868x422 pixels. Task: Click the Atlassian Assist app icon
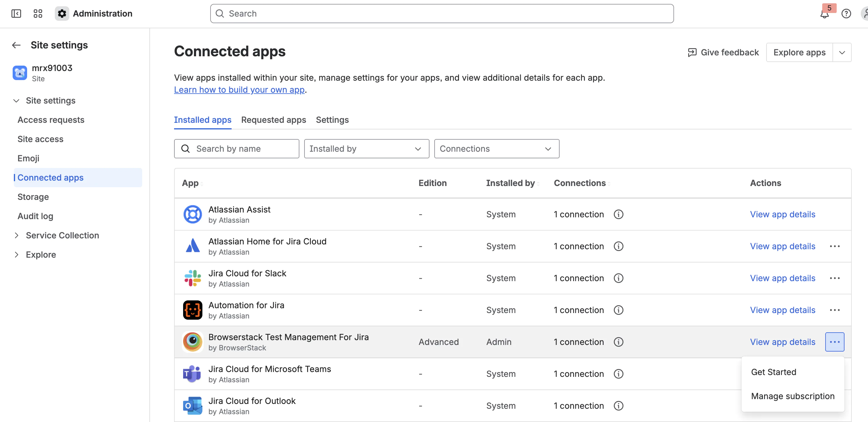[192, 214]
